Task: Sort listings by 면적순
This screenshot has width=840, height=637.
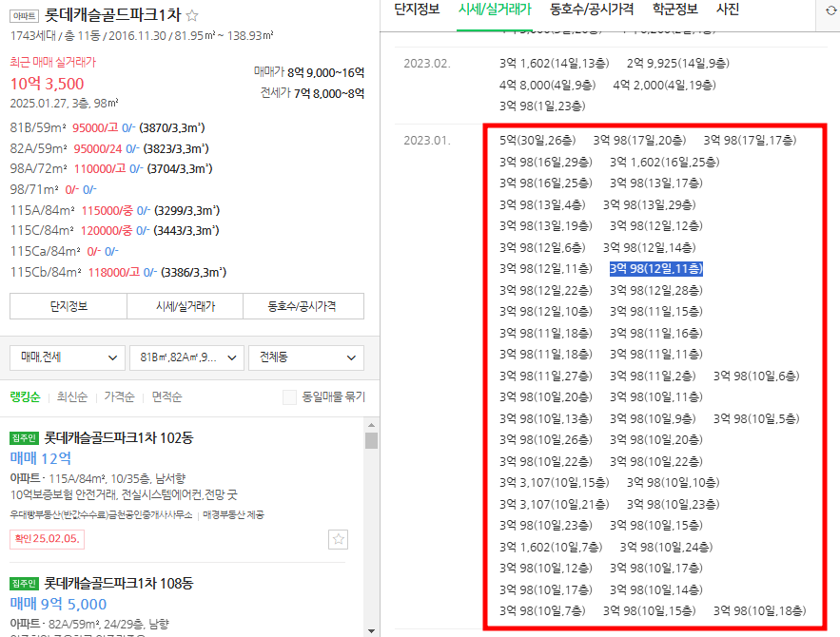Action: coord(166,397)
